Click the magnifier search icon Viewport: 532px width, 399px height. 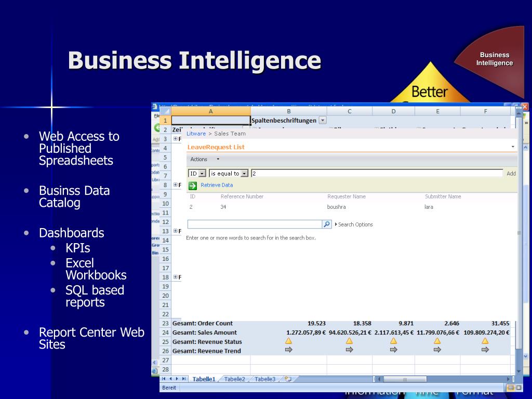[x=326, y=224]
